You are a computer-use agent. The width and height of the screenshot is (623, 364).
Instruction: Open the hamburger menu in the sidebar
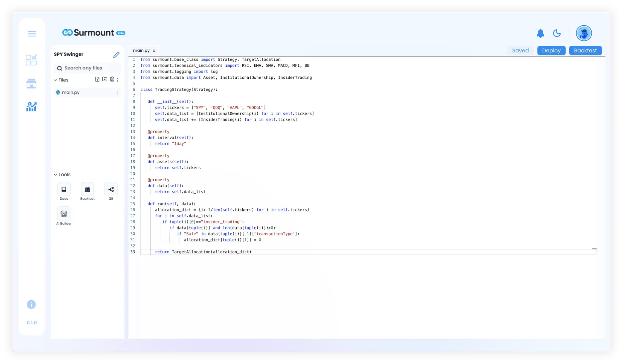point(32,34)
